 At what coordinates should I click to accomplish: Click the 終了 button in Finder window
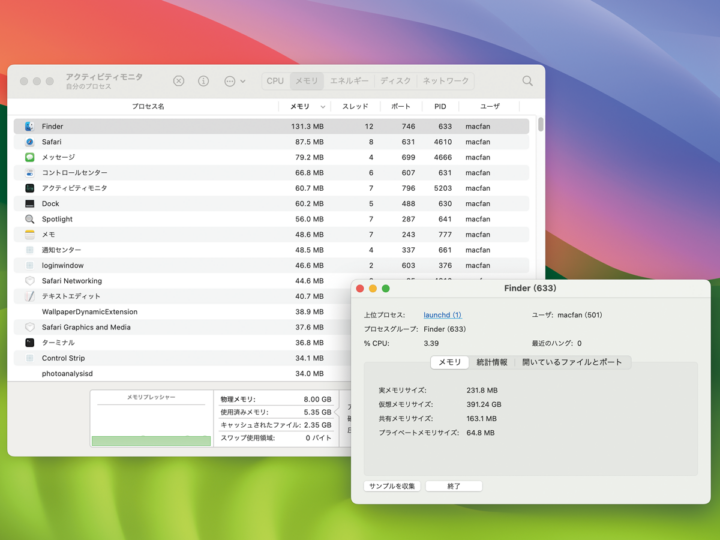point(454,486)
